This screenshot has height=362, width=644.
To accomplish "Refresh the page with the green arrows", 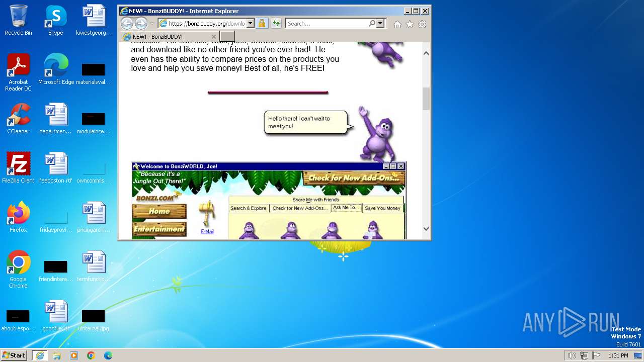I will (x=276, y=24).
